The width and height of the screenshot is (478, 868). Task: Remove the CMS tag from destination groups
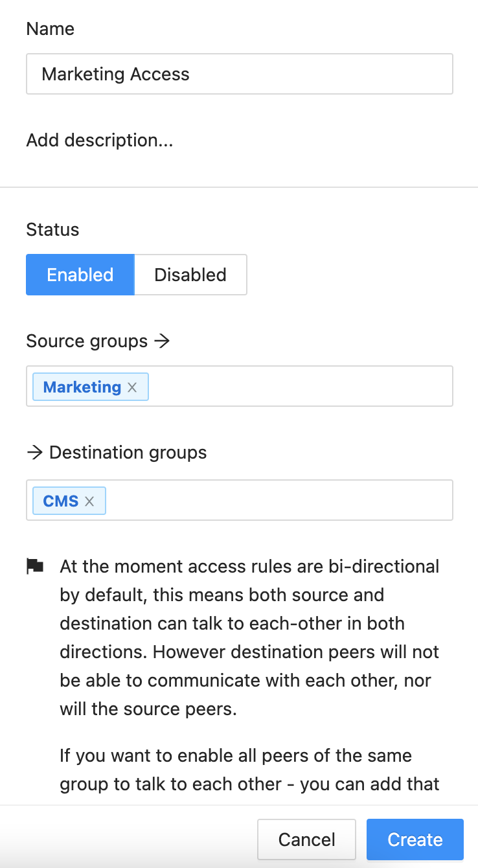(x=89, y=501)
